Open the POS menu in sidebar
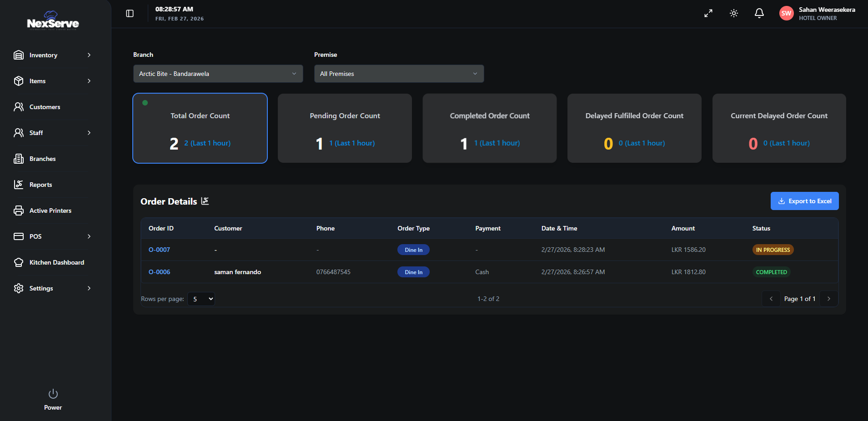 coord(35,236)
